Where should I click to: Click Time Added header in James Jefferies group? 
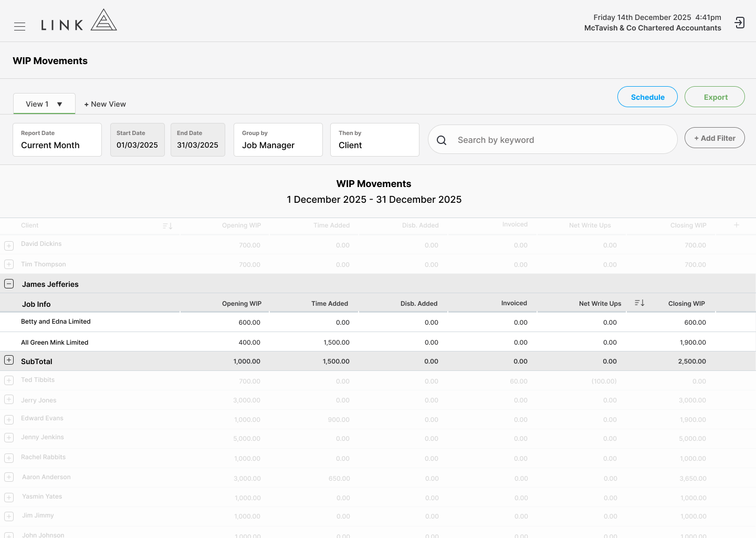tap(330, 304)
